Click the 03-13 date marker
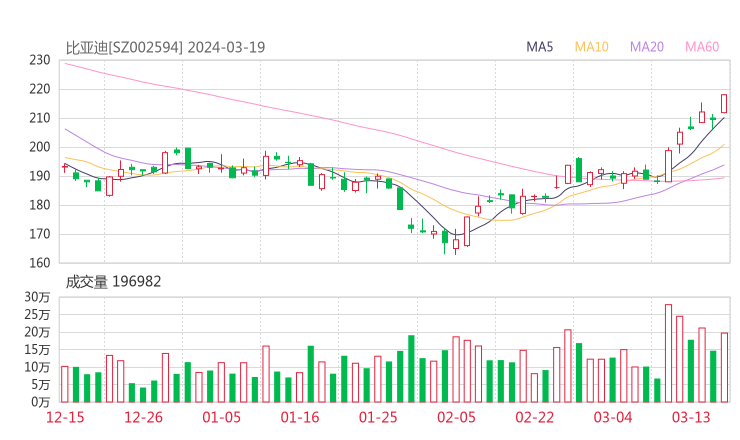Viewport: 740px width, 440px height. coord(690,417)
